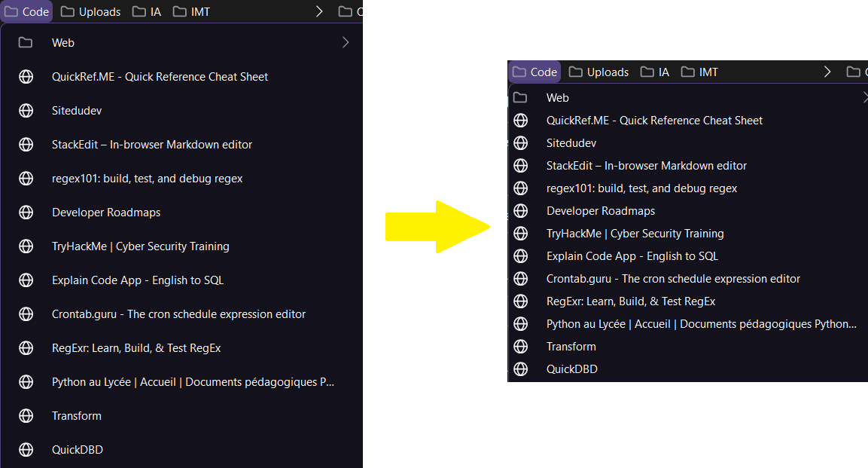Select 'StackEdit – In-browser Markdown editor' in right menu

point(647,166)
